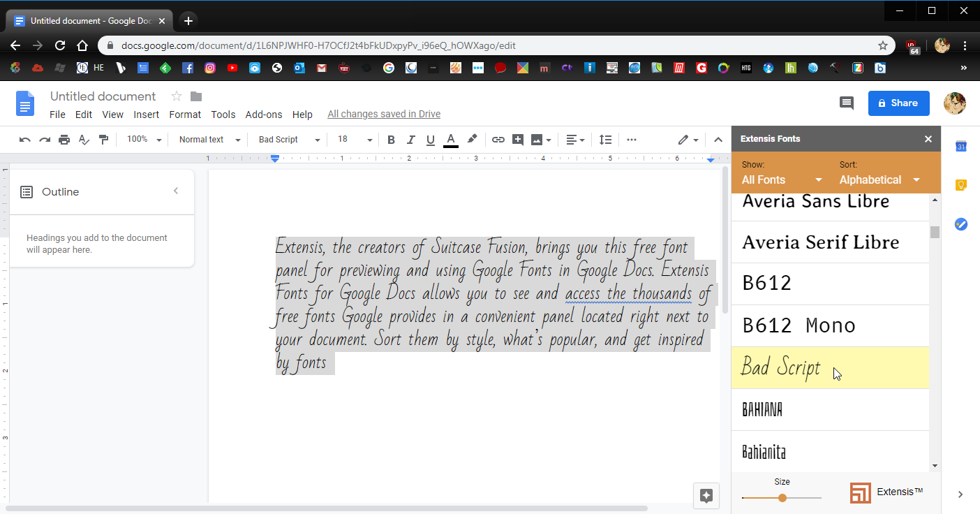
Task: Open the Keep side panel icon
Action: 960,185
